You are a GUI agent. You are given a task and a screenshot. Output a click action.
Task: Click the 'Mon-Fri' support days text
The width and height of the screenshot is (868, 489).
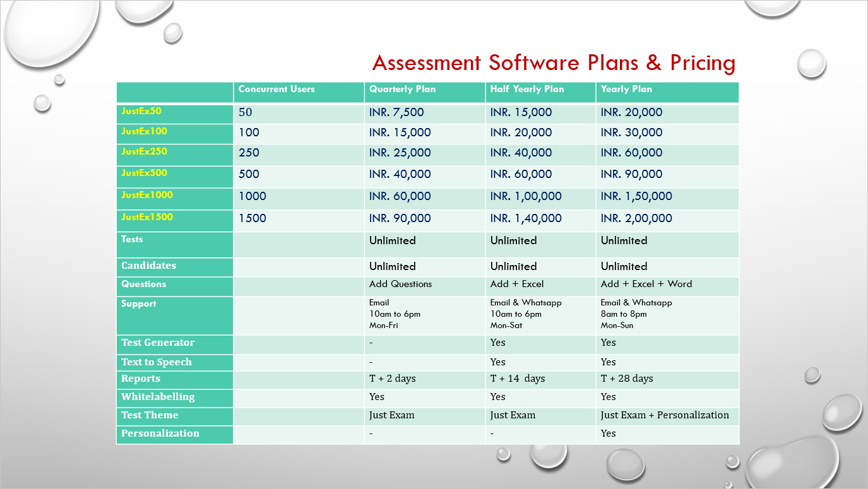click(384, 326)
